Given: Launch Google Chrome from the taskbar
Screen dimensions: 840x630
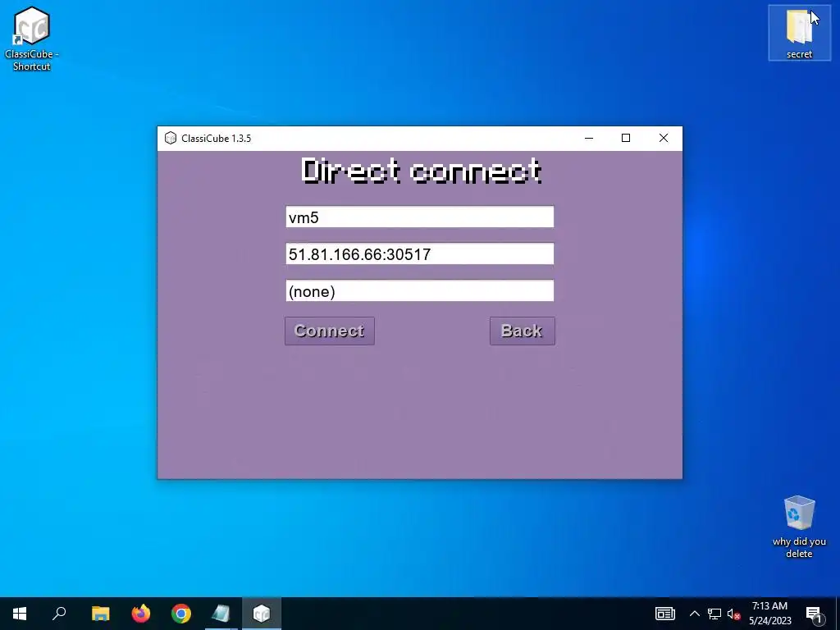Looking at the screenshot, I should point(181,614).
